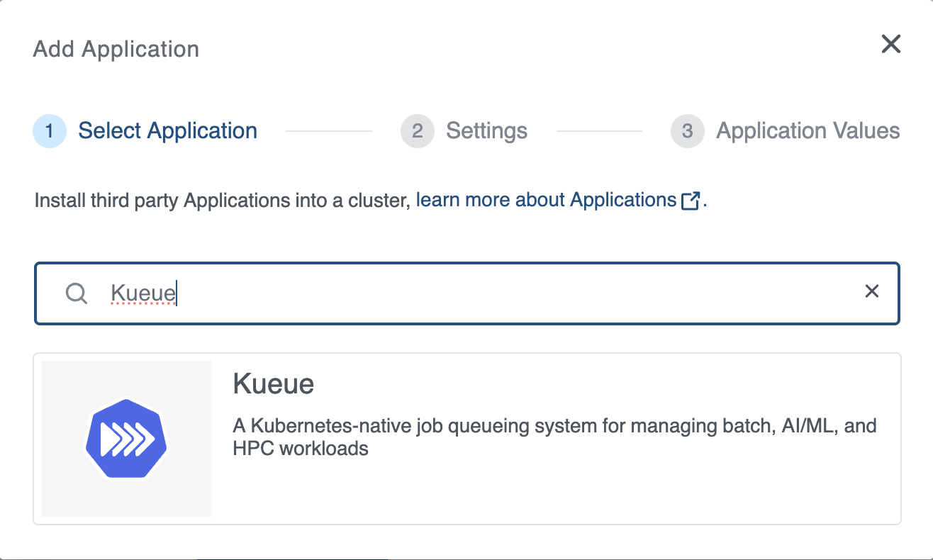Select the Select Application step
933x560 pixels.
[167, 130]
